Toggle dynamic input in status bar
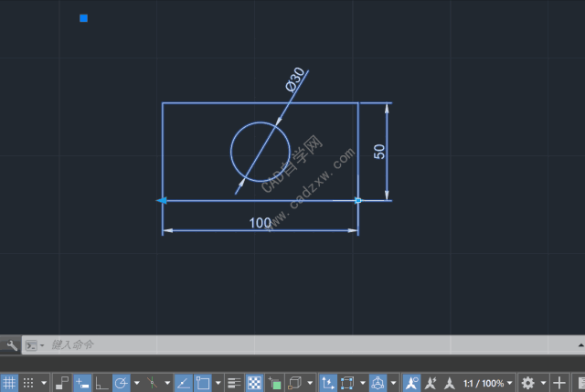Image resolution: width=585 pixels, height=392 pixels. pyautogui.click(x=82, y=383)
